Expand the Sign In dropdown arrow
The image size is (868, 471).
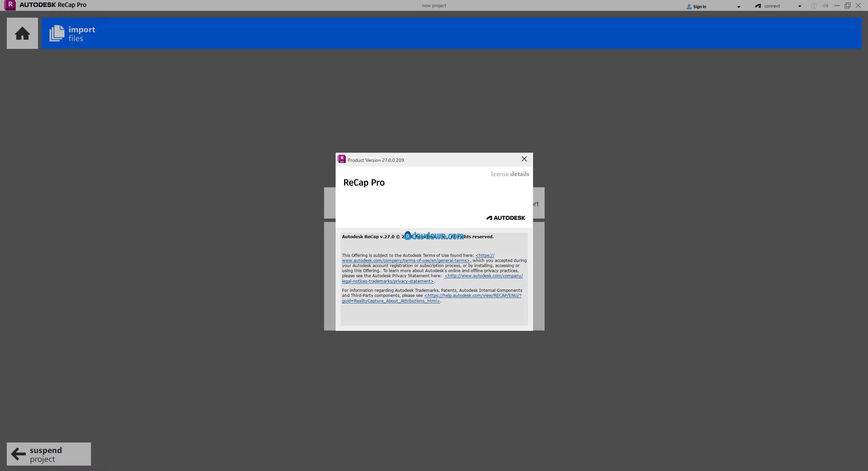[738, 6]
